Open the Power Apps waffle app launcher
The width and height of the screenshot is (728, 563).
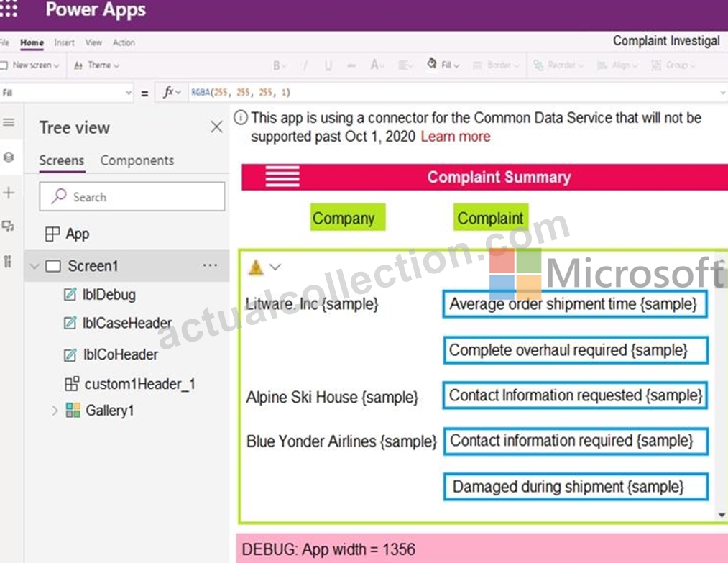coord(8,9)
